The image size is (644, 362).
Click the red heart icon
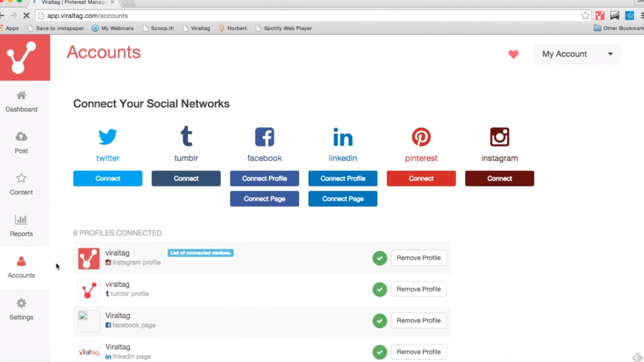tap(513, 54)
